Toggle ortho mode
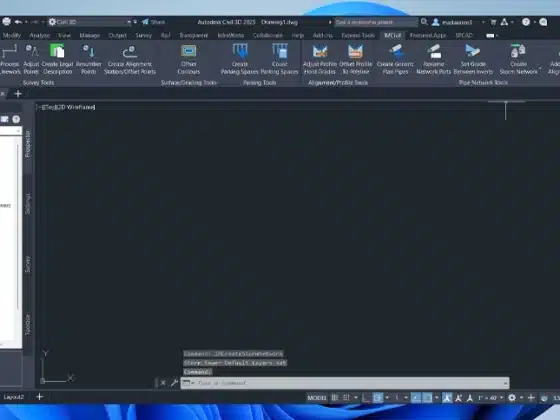The image size is (560, 420). pos(366,398)
